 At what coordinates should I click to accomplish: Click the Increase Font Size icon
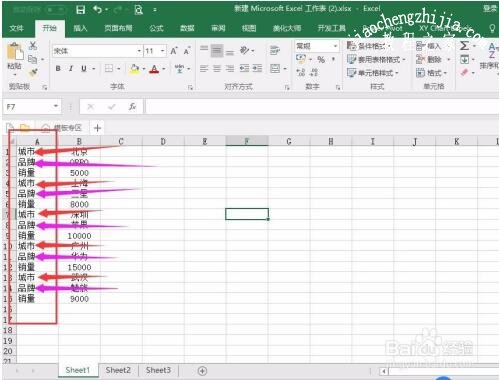coord(174,51)
